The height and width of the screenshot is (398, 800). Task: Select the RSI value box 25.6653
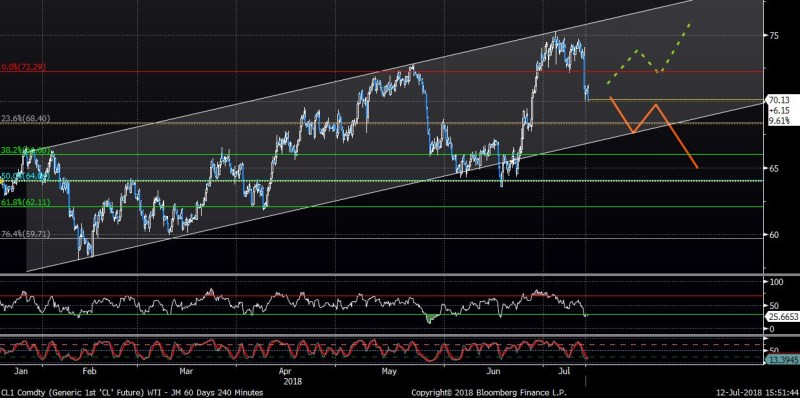[783, 316]
